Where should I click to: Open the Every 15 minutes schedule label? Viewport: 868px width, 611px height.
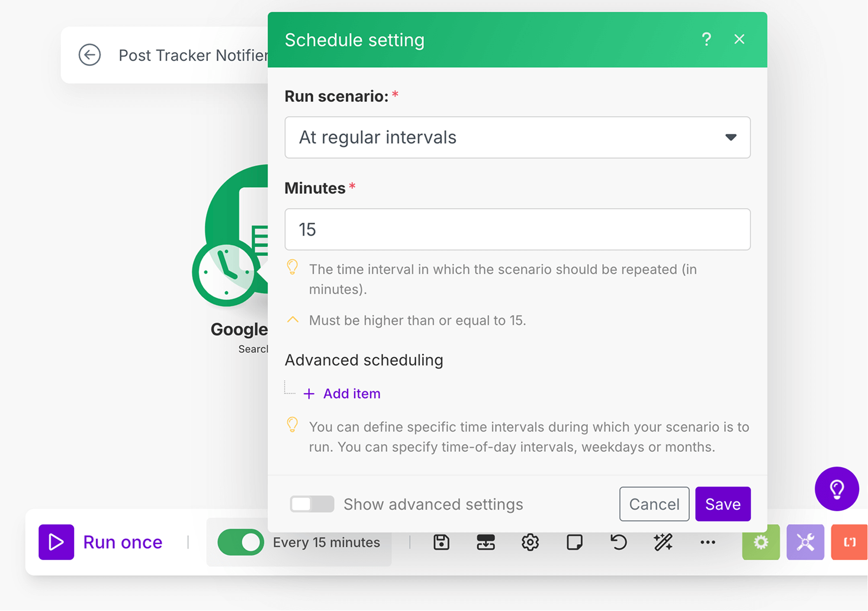(x=326, y=542)
